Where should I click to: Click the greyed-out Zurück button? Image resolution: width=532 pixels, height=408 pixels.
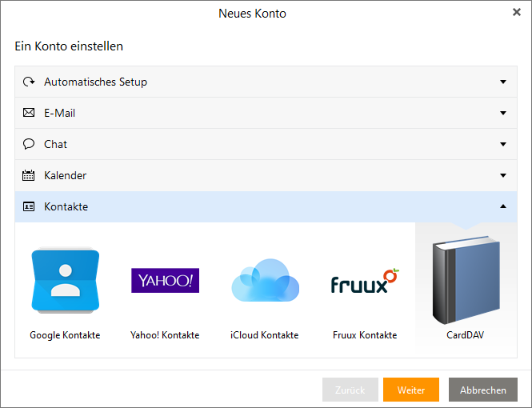pyautogui.click(x=350, y=390)
